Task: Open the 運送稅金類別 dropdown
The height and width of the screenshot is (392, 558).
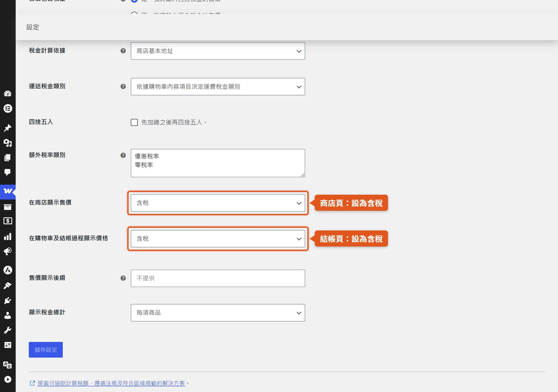Action: pos(218,87)
